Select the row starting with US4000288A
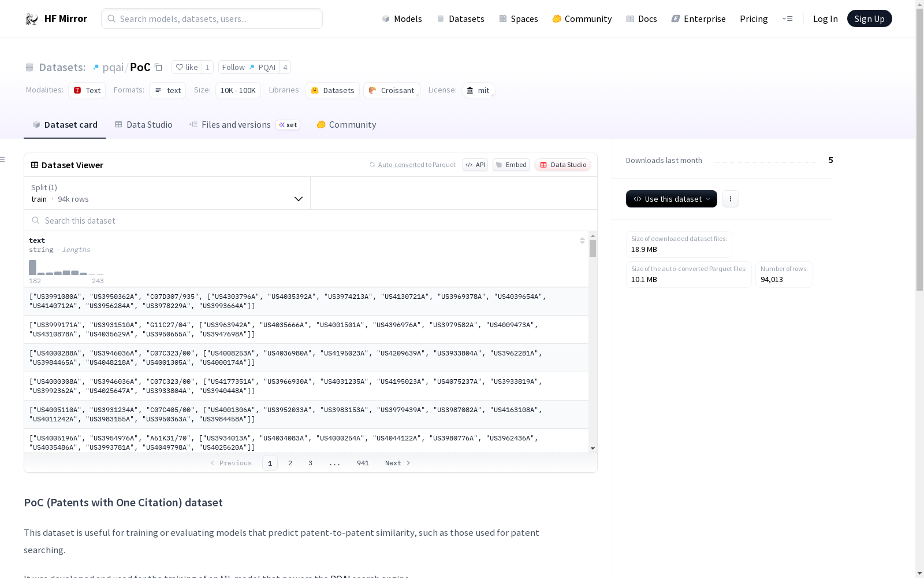The height and width of the screenshot is (578, 924). (306, 358)
